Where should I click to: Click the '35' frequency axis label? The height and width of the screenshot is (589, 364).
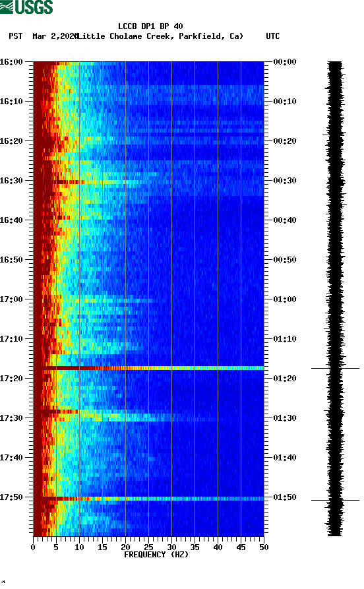pyautogui.click(x=195, y=547)
